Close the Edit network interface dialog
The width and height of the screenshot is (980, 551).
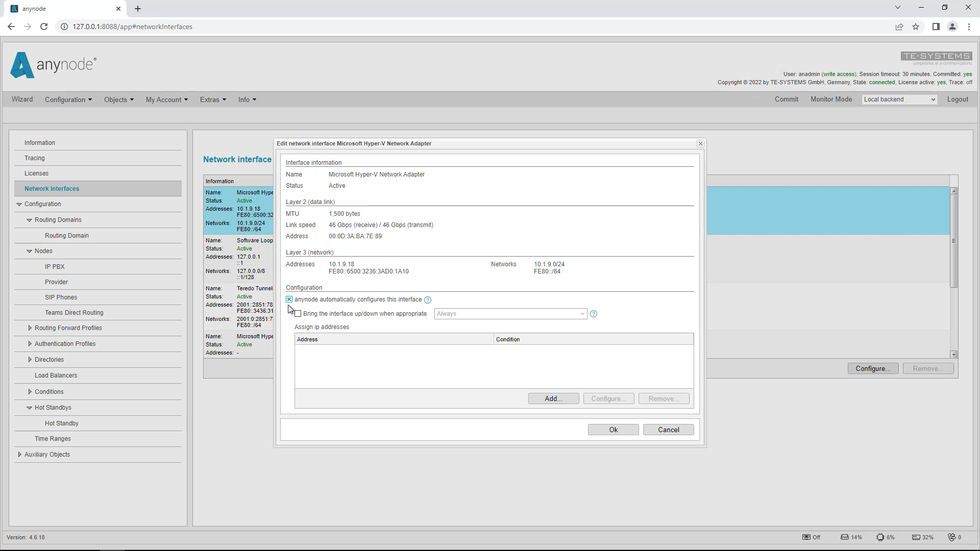pyautogui.click(x=700, y=144)
